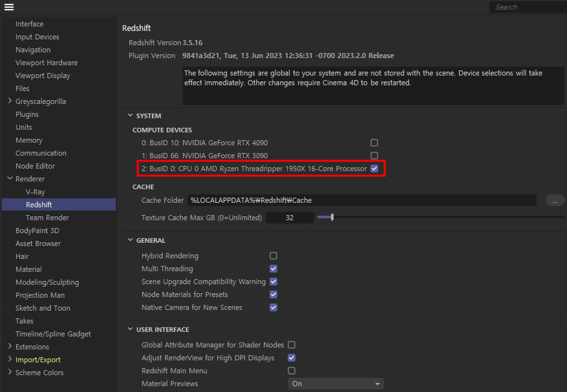
Task: Enable the NVIDIA GeForce RTX 4090 device checkbox
Action: coord(374,143)
